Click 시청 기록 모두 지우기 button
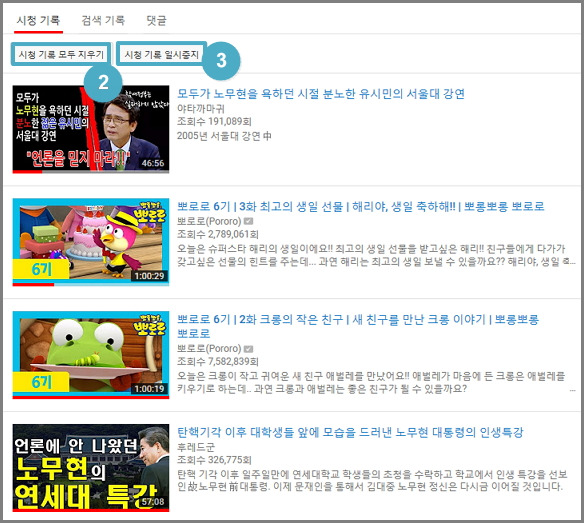 [61, 54]
